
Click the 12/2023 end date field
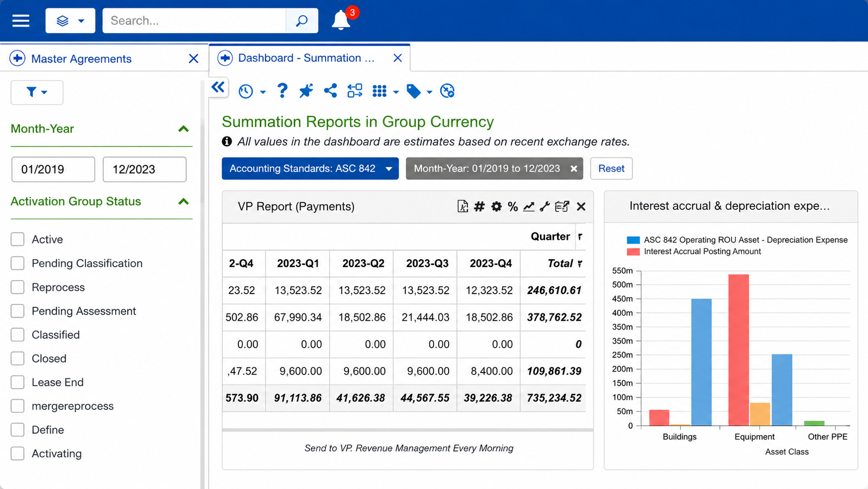pyautogui.click(x=144, y=169)
